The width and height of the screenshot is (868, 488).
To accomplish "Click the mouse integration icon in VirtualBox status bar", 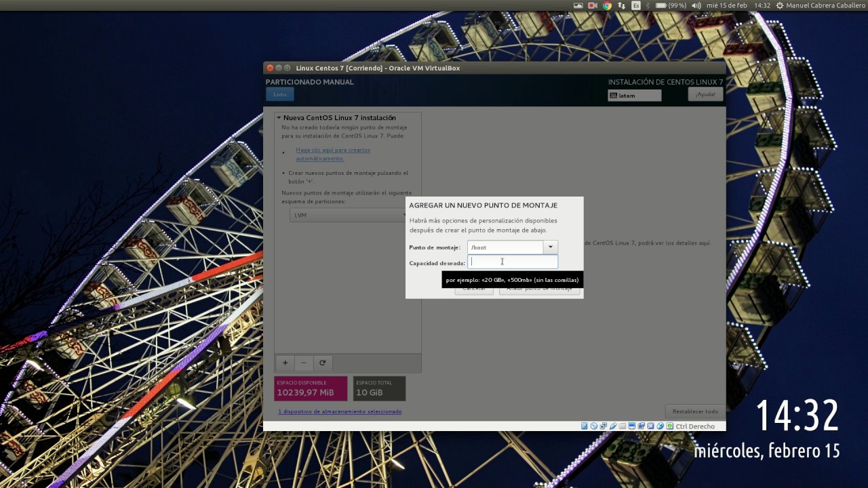I will click(x=660, y=426).
